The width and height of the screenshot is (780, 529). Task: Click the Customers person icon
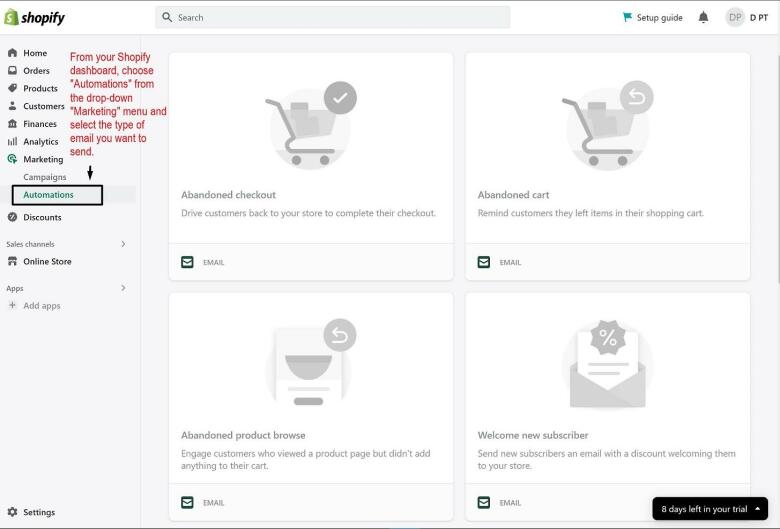point(12,106)
